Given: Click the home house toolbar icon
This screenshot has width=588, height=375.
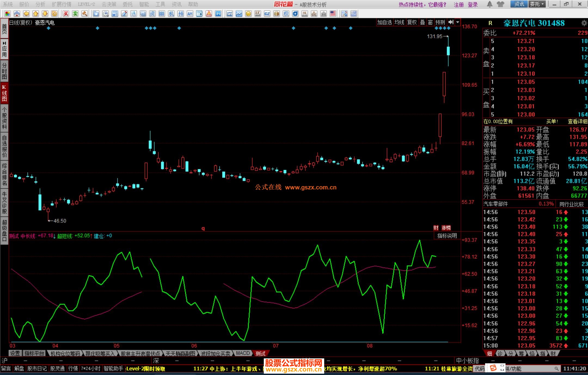Looking at the screenshot, I should coord(17,14).
